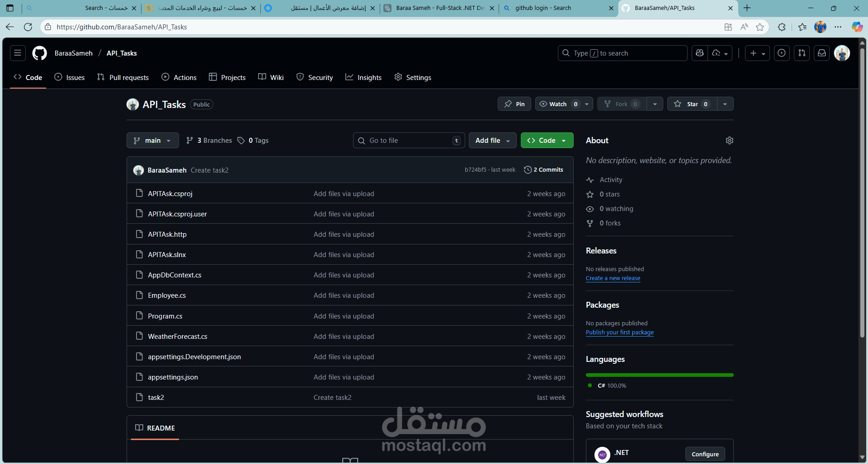Focus the Go to file search
The width and height of the screenshot is (868, 464).
click(409, 141)
